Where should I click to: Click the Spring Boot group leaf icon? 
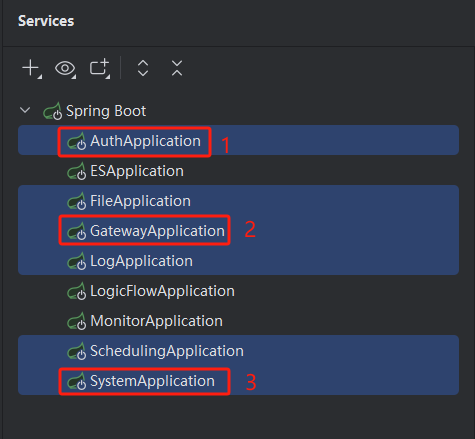(53, 111)
